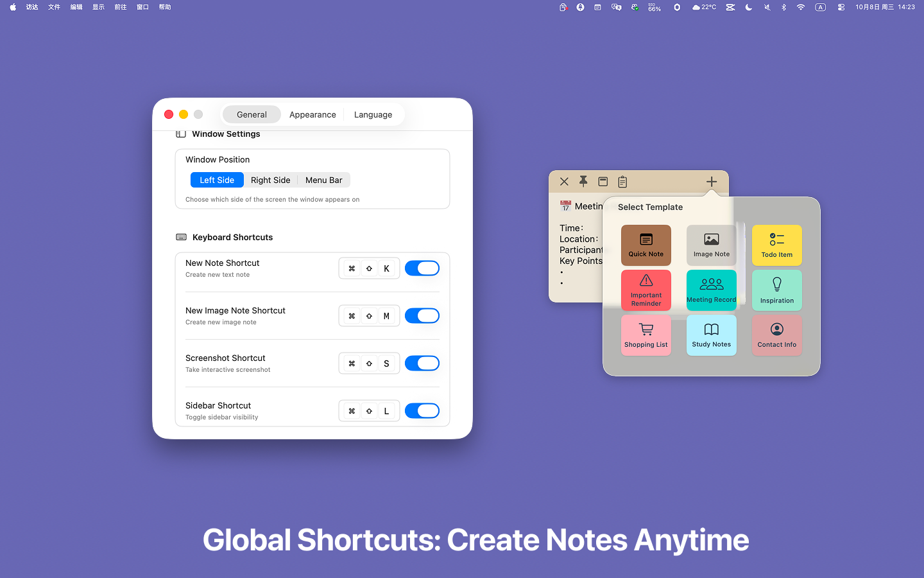The width and height of the screenshot is (924, 578).
Task: Set window position to Right Side
Action: (271, 180)
